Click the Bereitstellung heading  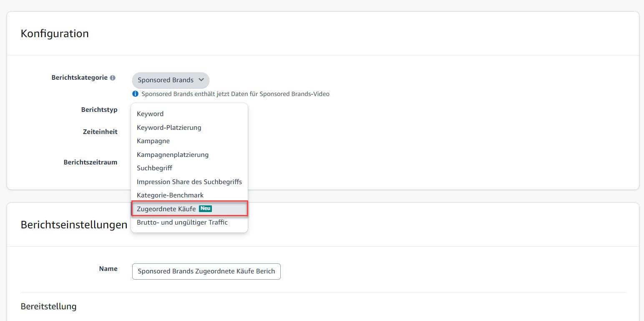48,306
